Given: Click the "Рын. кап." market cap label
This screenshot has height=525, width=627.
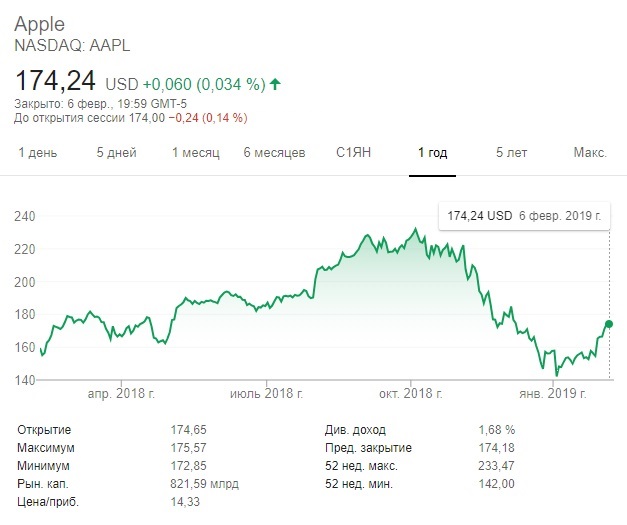Looking at the screenshot, I should point(44,484).
